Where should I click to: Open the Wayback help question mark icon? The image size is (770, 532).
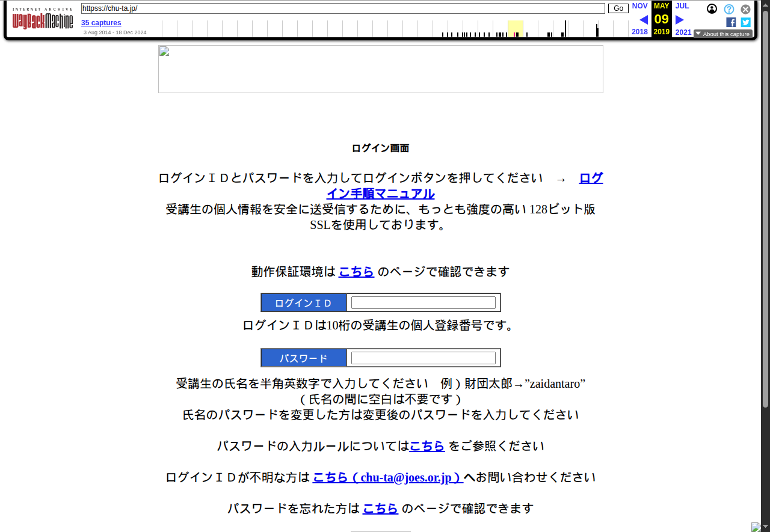click(x=728, y=9)
